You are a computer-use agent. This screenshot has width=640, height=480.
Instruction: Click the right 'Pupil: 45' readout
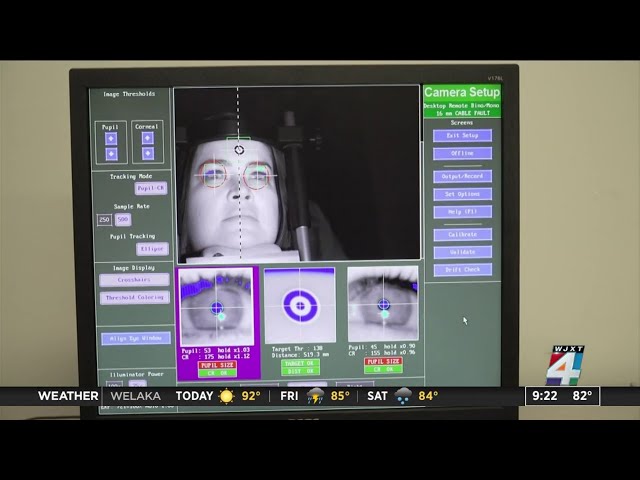[x=363, y=347]
